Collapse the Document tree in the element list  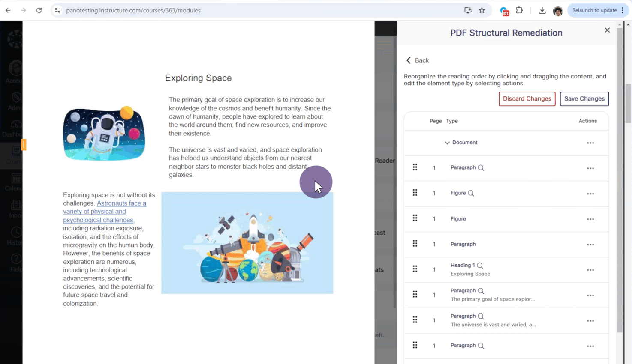(447, 143)
